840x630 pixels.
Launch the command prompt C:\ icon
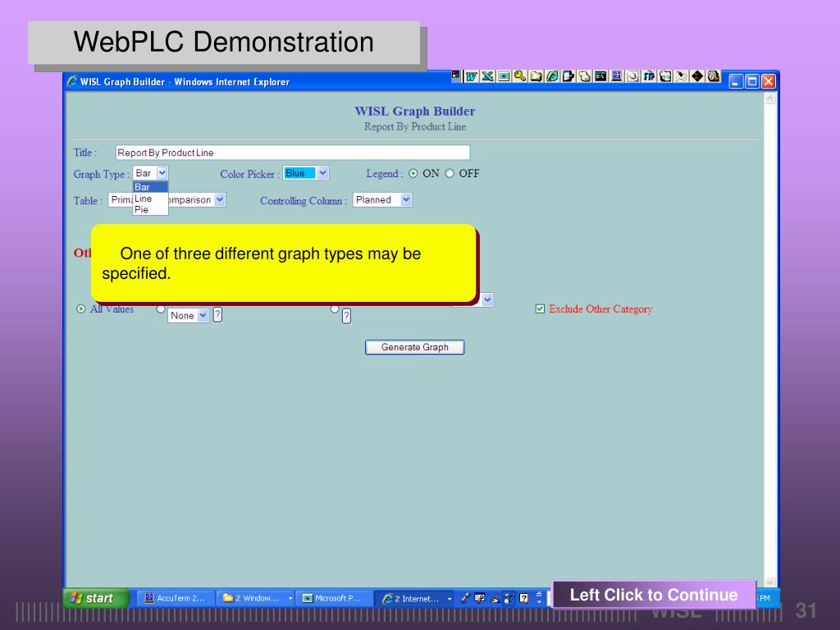[x=600, y=76]
